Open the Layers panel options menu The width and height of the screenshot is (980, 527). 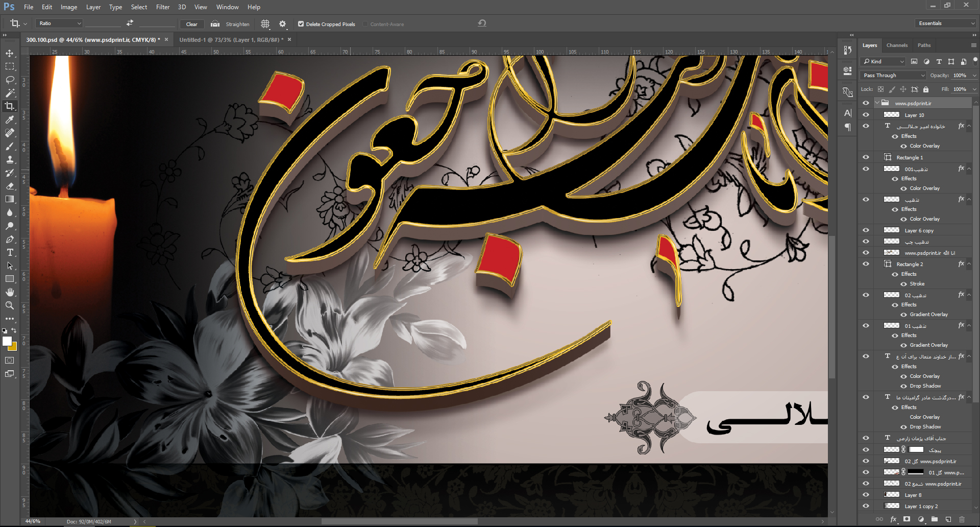[x=973, y=45]
